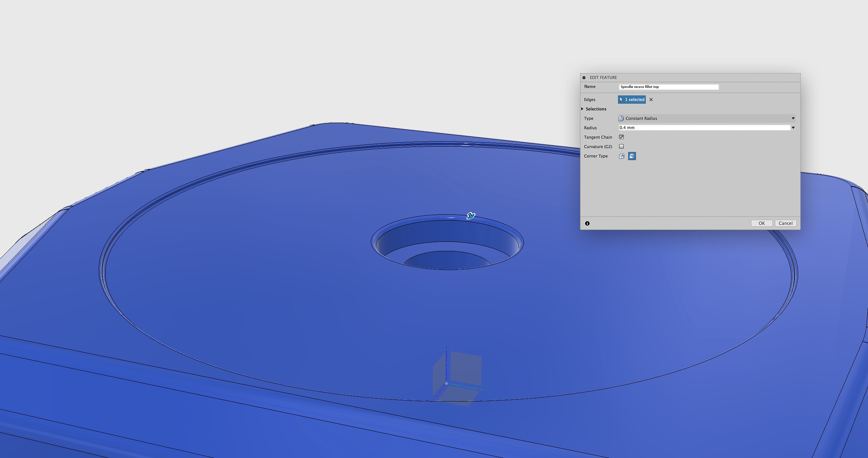
Task: Open the Radius value dropdown arrow
Action: click(793, 128)
